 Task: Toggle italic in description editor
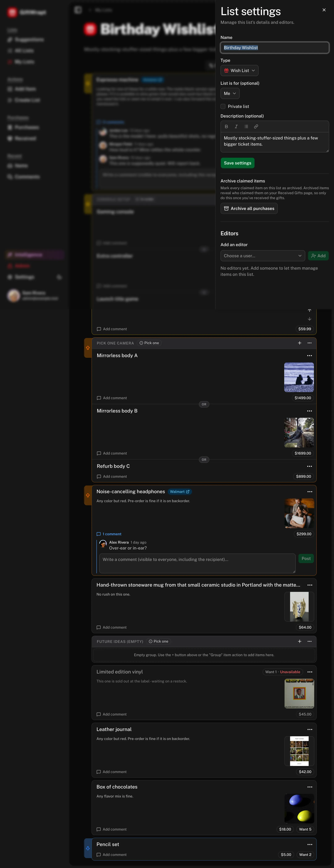click(236, 126)
